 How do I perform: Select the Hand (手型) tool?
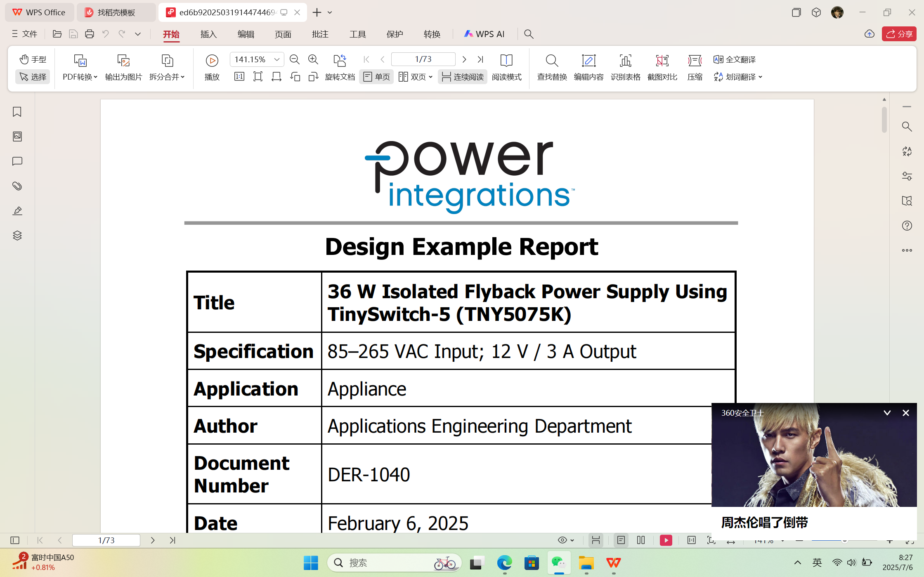(x=33, y=59)
